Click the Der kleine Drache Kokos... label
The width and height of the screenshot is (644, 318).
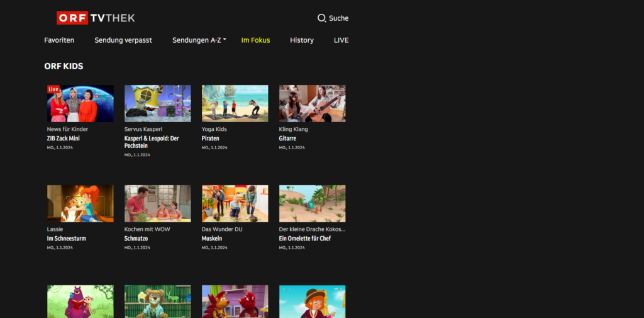(312, 229)
